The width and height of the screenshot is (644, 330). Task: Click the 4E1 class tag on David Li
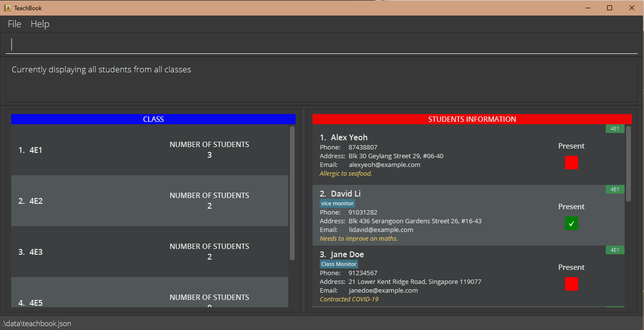[614, 190]
